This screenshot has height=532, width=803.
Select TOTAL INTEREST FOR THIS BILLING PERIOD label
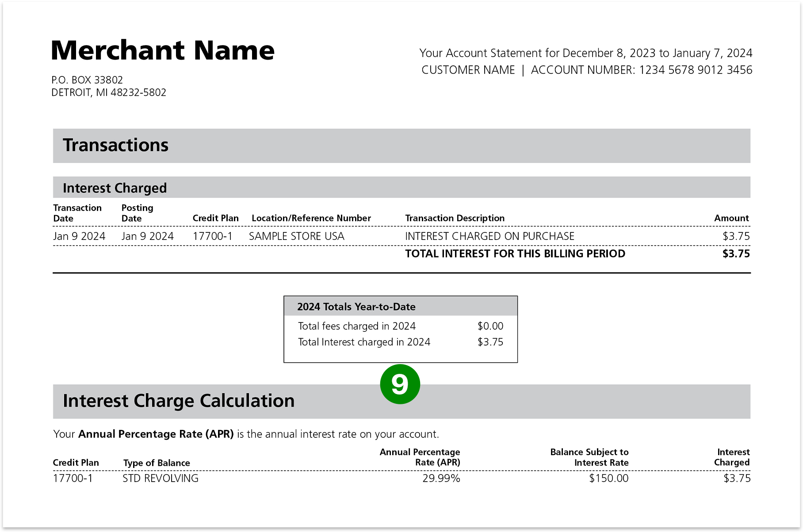tap(515, 254)
